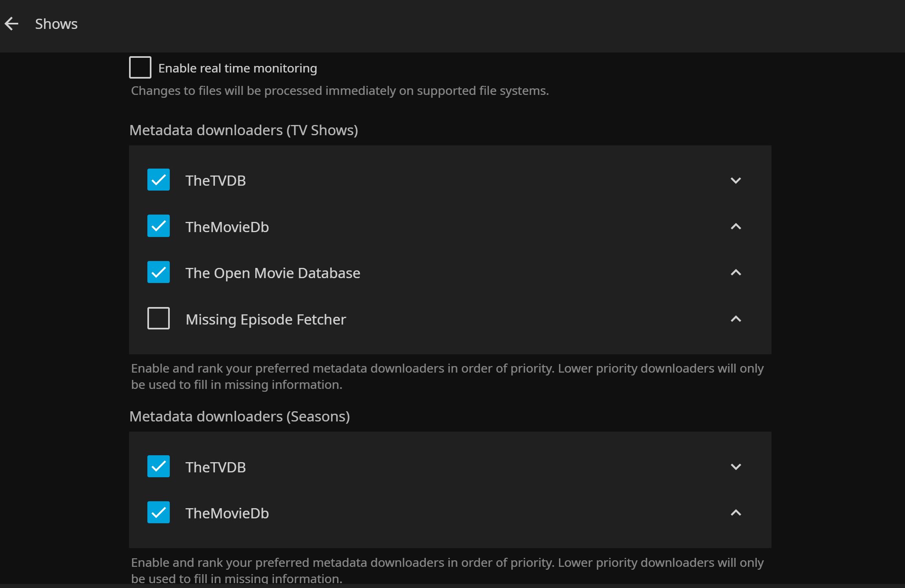The width and height of the screenshot is (905, 588).
Task: Uncheck TheTVDB in Seasons downloaders
Action: pyautogui.click(x=158, y=466)
